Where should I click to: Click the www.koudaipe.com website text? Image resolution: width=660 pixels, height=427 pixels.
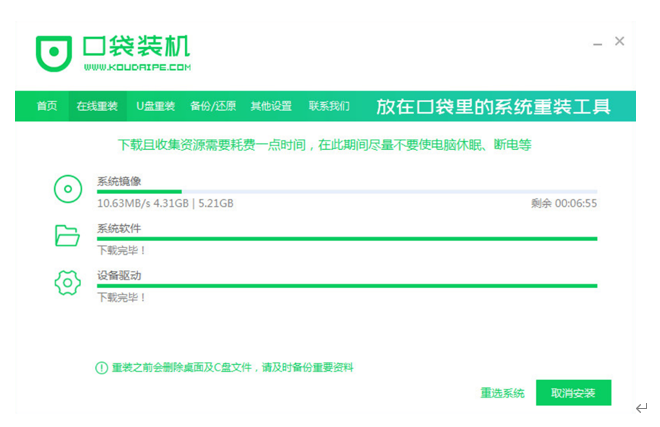[137, 67]
